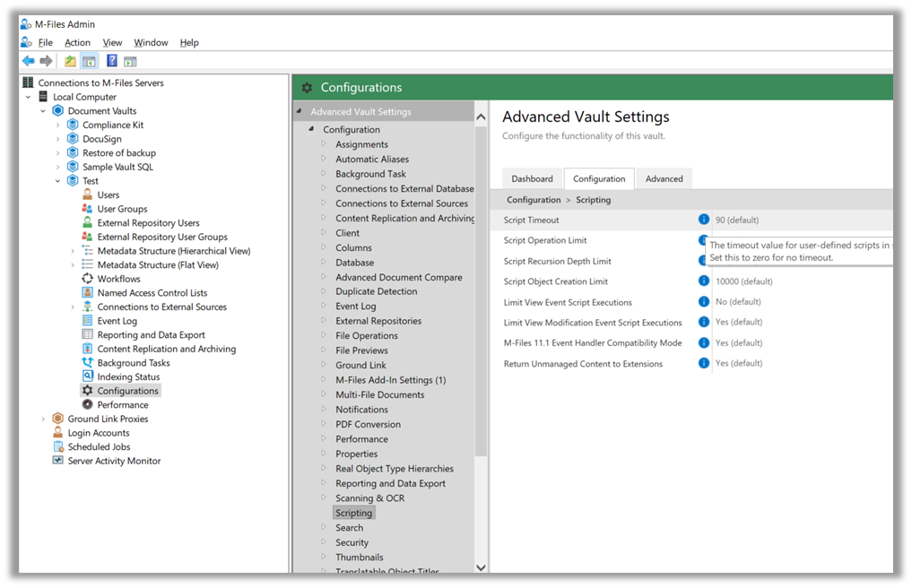Collapse the Test vault tree node
Viewport: 912px width, 588px height.
point(57,181)
